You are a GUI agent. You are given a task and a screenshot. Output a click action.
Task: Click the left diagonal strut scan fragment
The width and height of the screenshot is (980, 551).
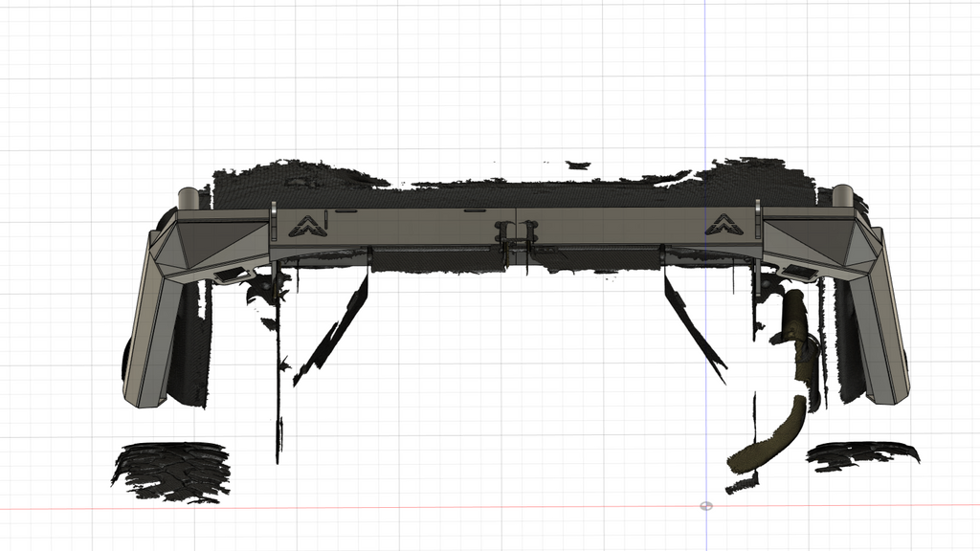click(x=335, y=330)
